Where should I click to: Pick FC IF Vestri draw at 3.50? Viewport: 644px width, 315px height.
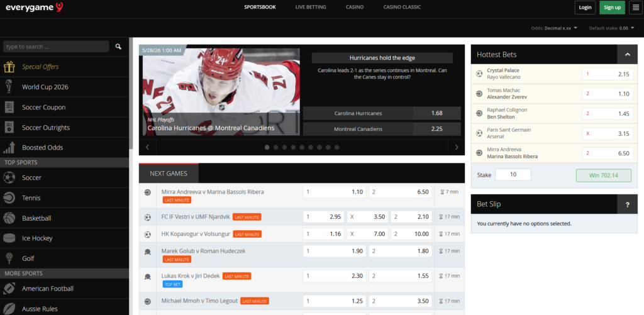367,217
